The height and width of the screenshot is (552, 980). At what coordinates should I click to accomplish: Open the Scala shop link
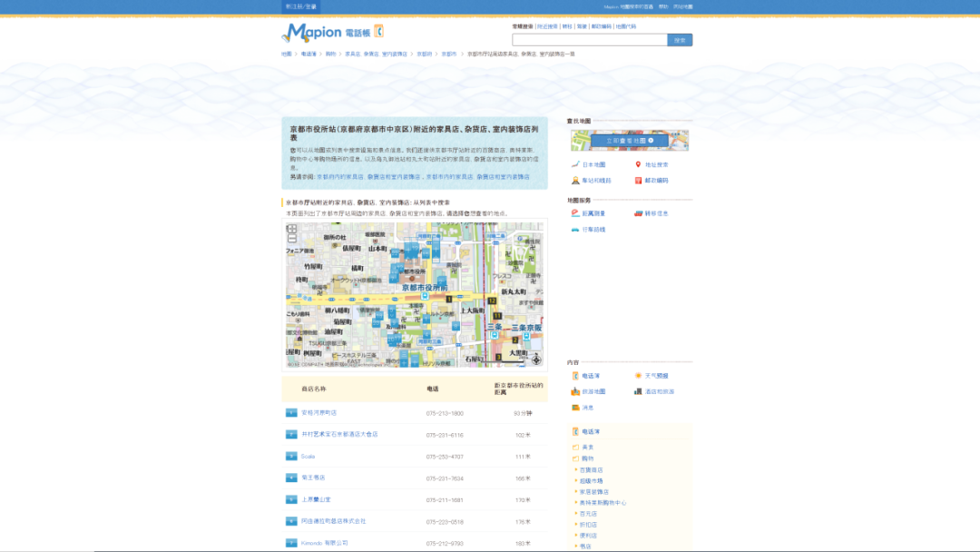click(309, 457)
